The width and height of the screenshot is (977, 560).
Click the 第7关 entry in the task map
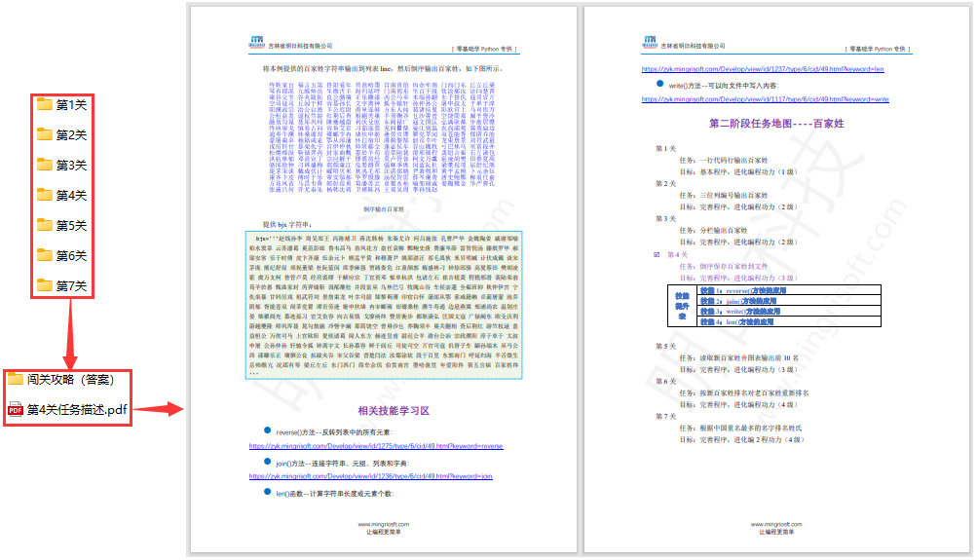(x=665, y=416)
